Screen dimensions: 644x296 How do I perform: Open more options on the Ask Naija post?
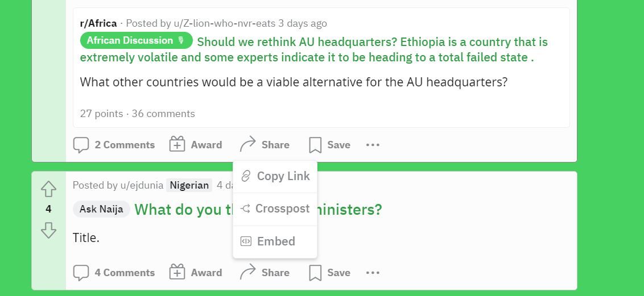point(373,273)
